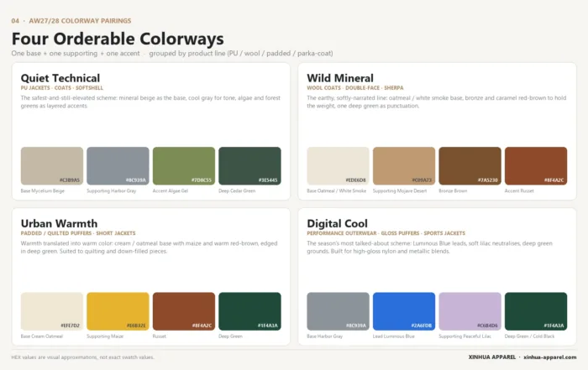Open the xinhua-apparel.com link

point(550,357)
